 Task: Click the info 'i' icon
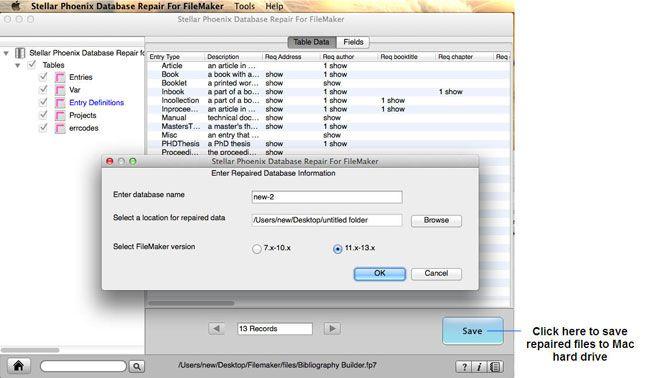pyautogui.click(x=479, y=367)
